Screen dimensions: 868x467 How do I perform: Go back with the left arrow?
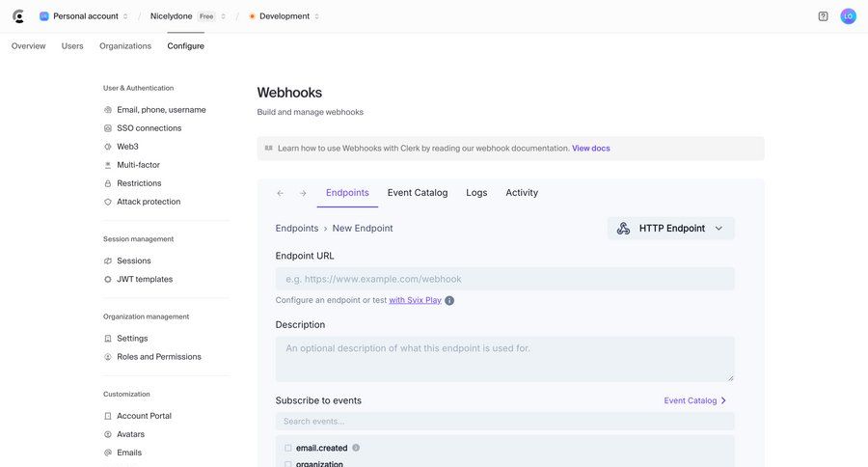click(x=280, y=193)
